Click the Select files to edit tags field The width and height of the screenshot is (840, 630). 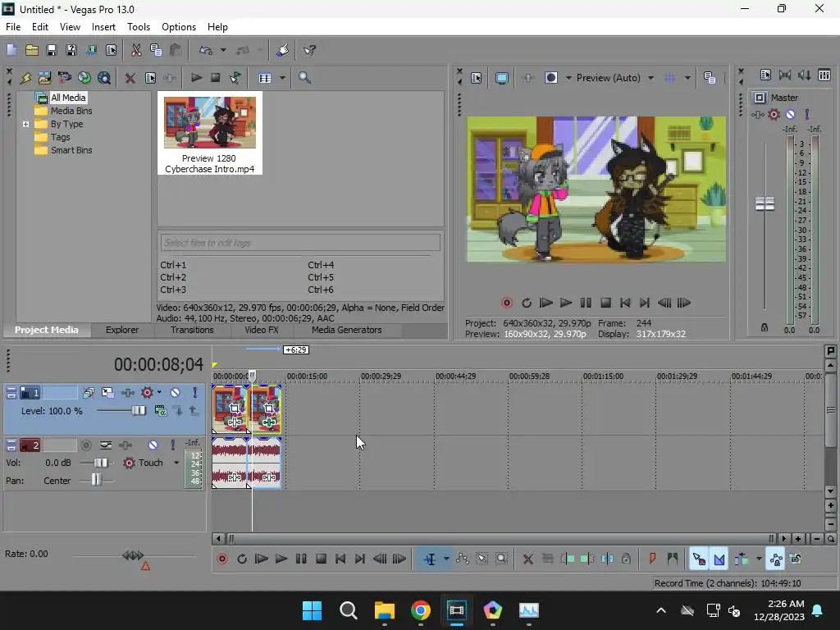click(x=300, y=243)
